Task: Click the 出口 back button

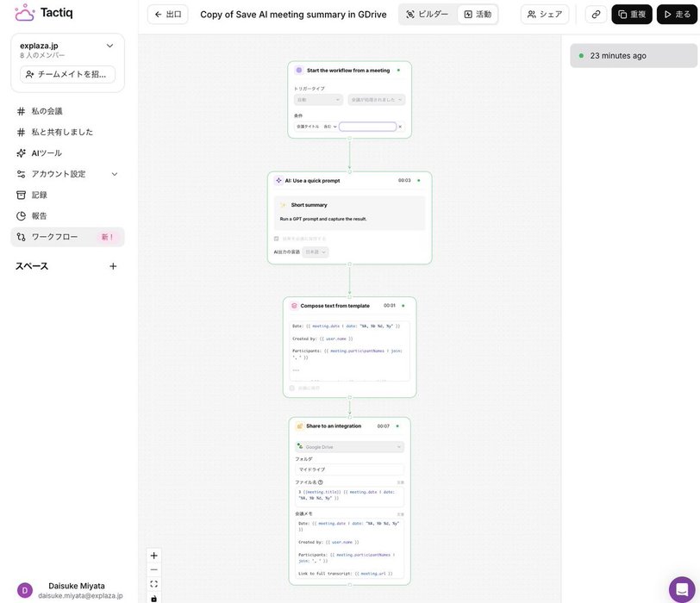Action: click(168, 15)
